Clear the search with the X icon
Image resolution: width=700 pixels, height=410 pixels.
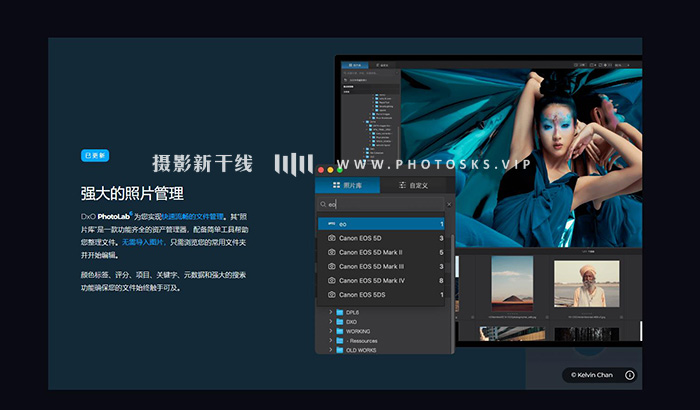(x=449, y=205)
